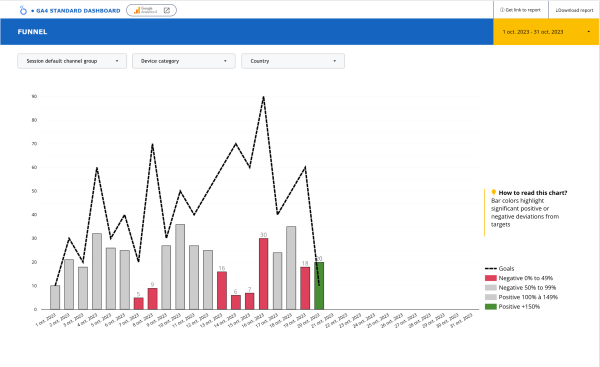Viewport: 600px width, 367px height.
Task: Select the green bar labeled 20
Action: (319, 285)
